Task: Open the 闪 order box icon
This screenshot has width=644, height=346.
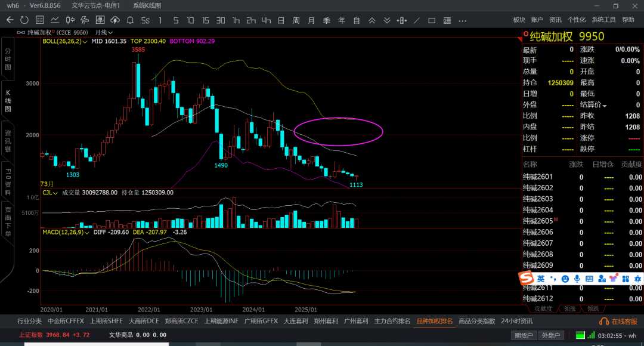Action: pyautogui.click(x=100, y=20)
